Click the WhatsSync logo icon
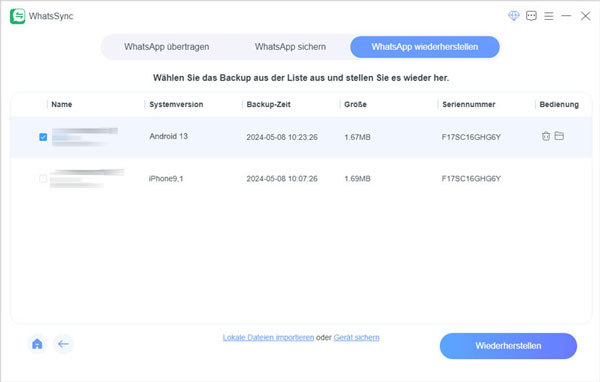Image resolution: width=600 pixels, height=382 pixels. (x=17, y=16)
